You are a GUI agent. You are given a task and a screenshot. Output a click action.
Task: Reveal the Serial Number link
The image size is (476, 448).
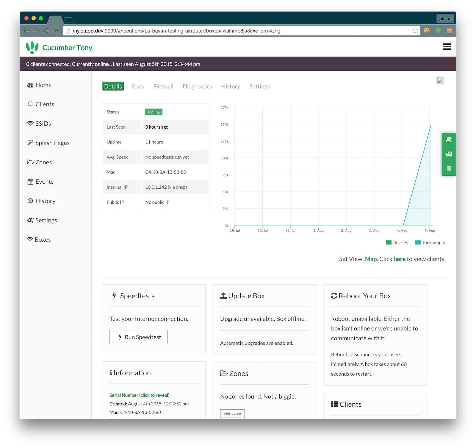[x=139, y=395]
